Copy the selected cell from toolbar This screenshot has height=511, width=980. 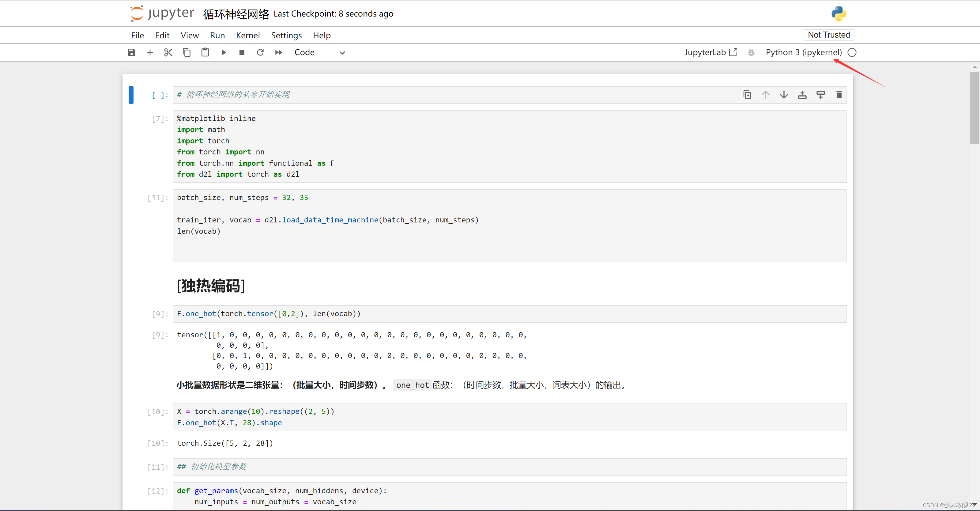pyautogui.click(x=187, y=52)
